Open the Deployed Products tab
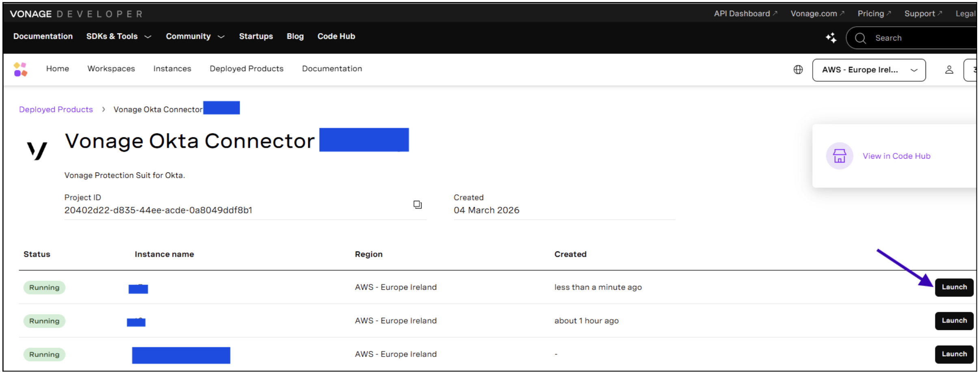980x372 pixels. coord(247,69)
